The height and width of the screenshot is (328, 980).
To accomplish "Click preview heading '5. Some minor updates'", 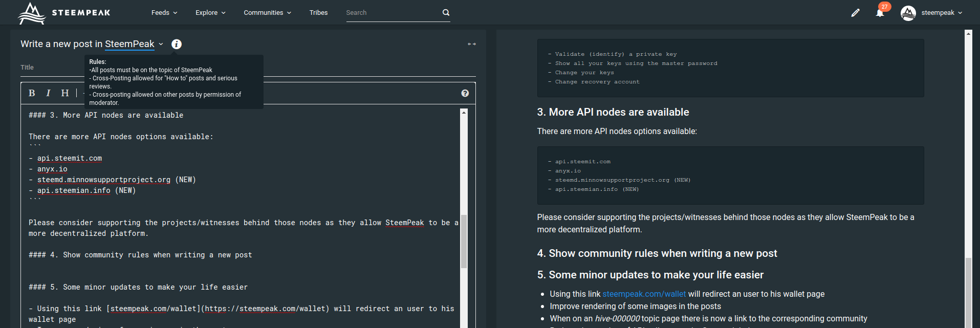I will click(x=650, y=275).
